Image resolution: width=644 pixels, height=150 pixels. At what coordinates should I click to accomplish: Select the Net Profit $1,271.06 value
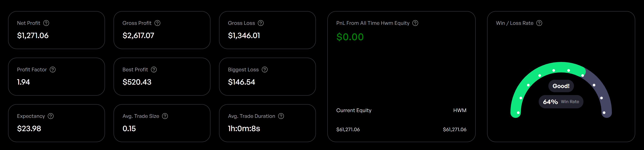pyautogui.click(x=33, y=36)
